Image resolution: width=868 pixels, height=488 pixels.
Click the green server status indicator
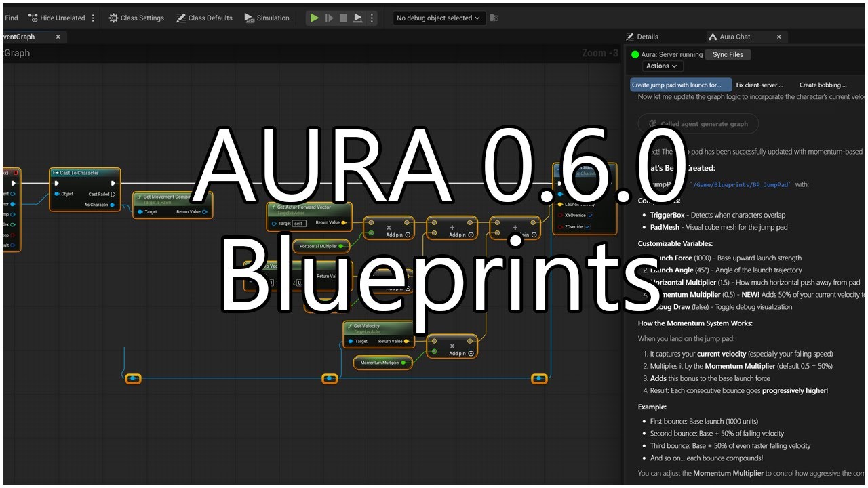(635, 55)
